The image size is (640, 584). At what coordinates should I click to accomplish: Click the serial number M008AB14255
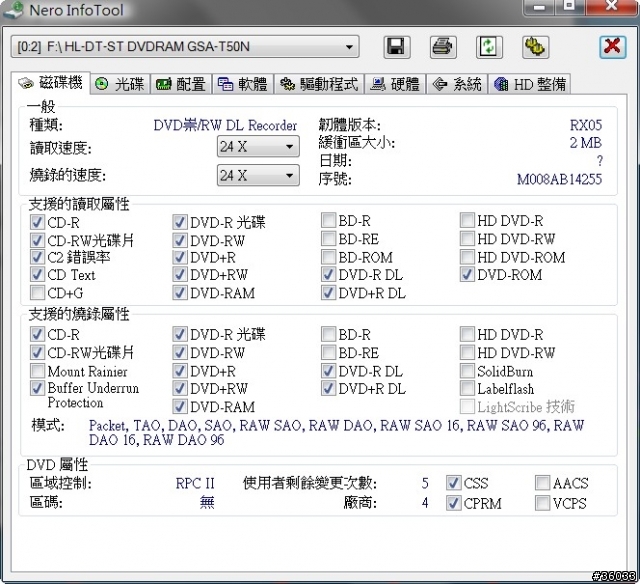click(x=559, y=179)
